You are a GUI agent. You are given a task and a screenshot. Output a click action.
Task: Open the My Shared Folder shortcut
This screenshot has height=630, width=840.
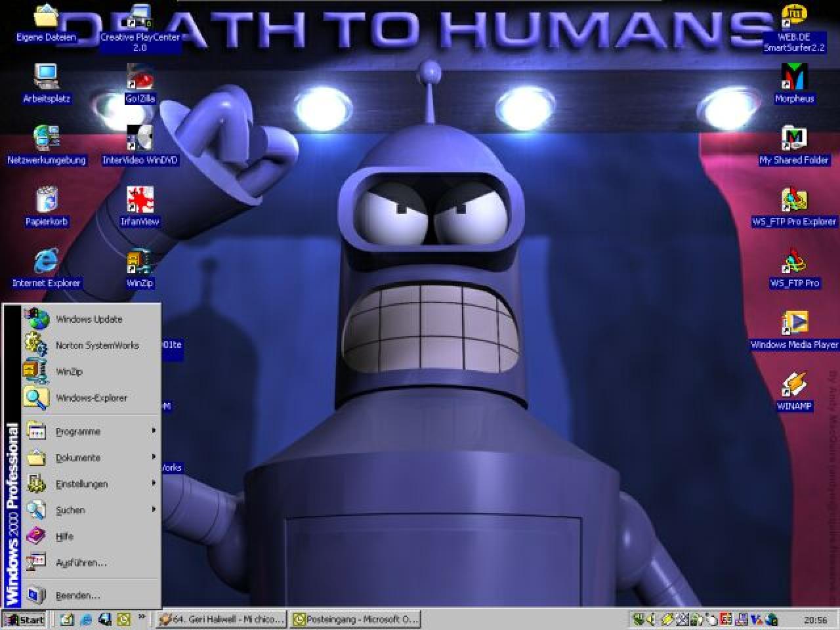795,146
